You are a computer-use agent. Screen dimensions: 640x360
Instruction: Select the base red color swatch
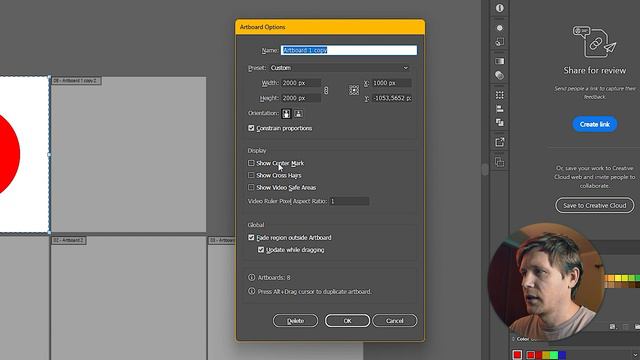coord(517,355)
